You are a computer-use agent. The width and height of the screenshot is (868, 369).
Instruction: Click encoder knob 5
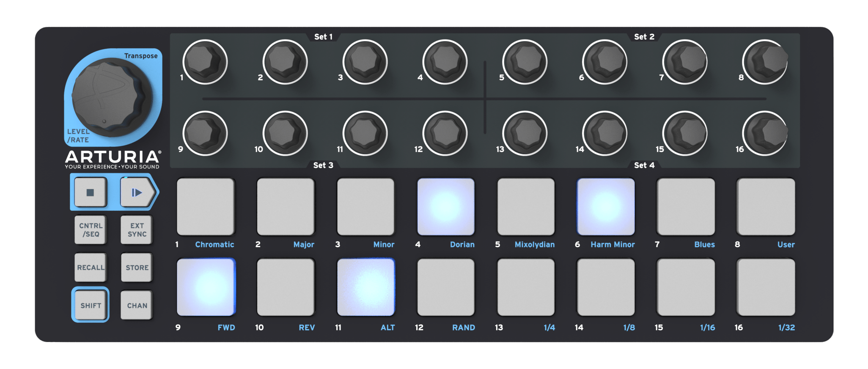click(525, 62)
